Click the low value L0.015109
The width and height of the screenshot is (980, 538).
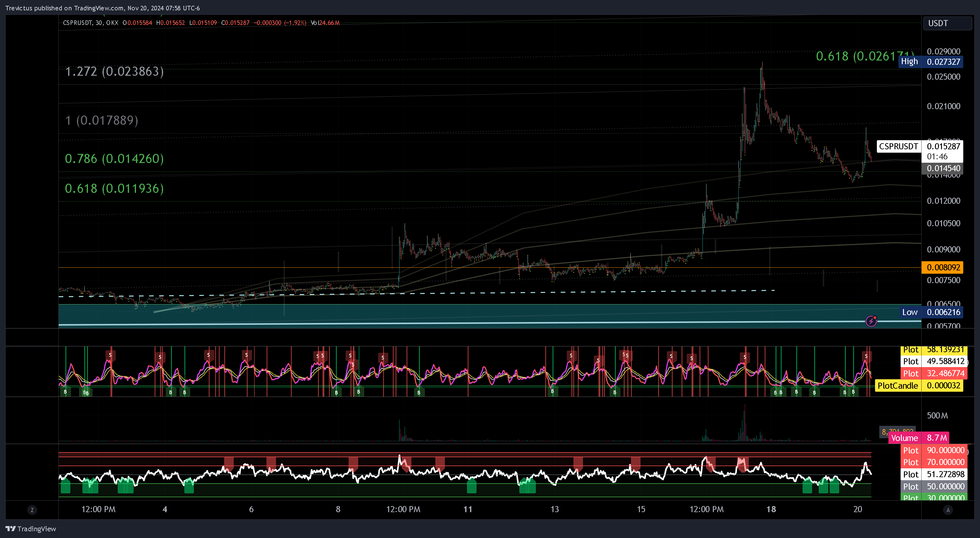click(203, 23)
